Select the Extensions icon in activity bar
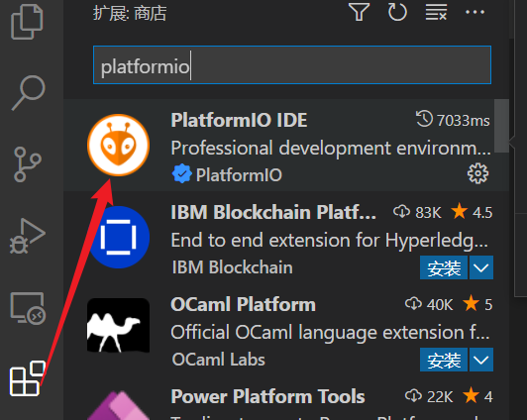The width and height of the screenshot is (527, 420). click(28, 378)
